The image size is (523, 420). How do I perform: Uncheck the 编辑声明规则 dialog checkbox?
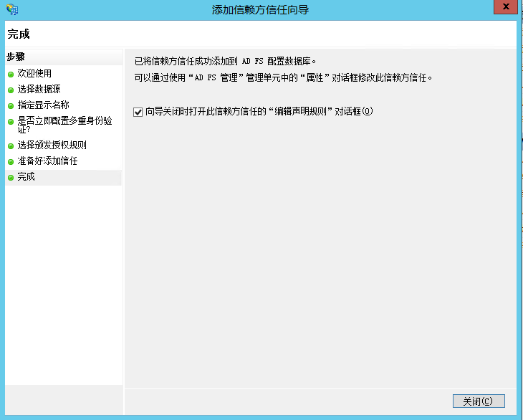(x=138, y=112)
